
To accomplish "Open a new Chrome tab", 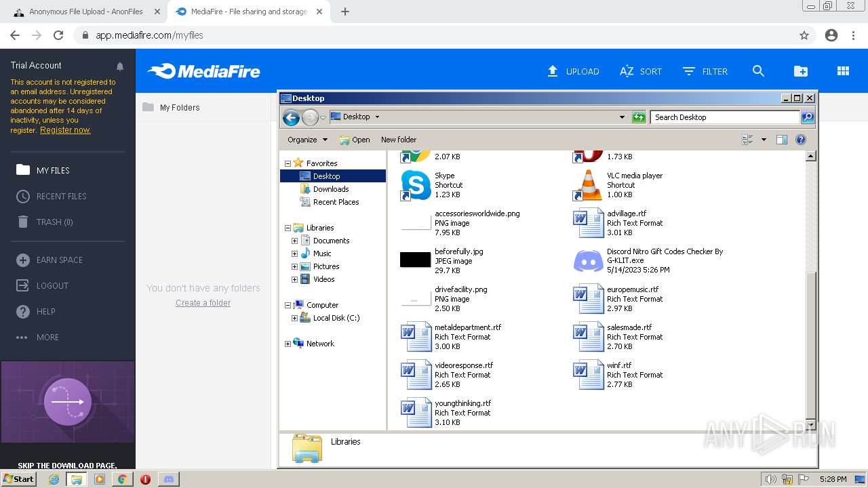I will (x=344, y=12).
